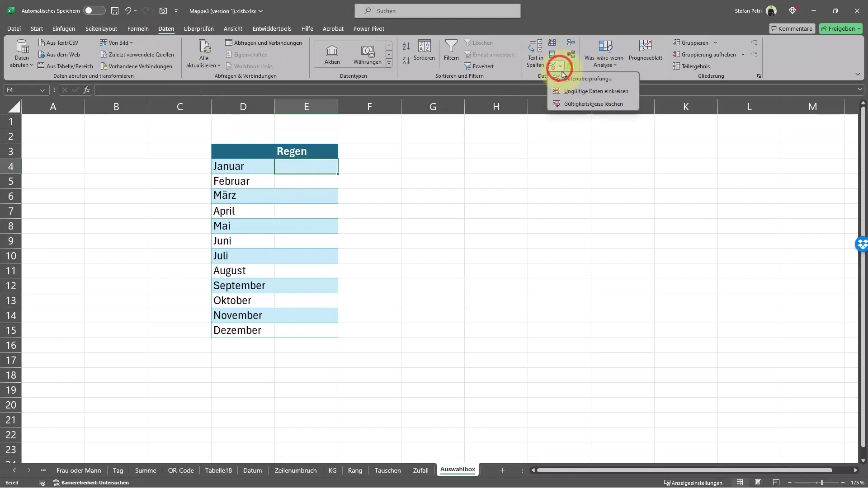
Task: Click the Kommentare button
Action: [792, 28]
